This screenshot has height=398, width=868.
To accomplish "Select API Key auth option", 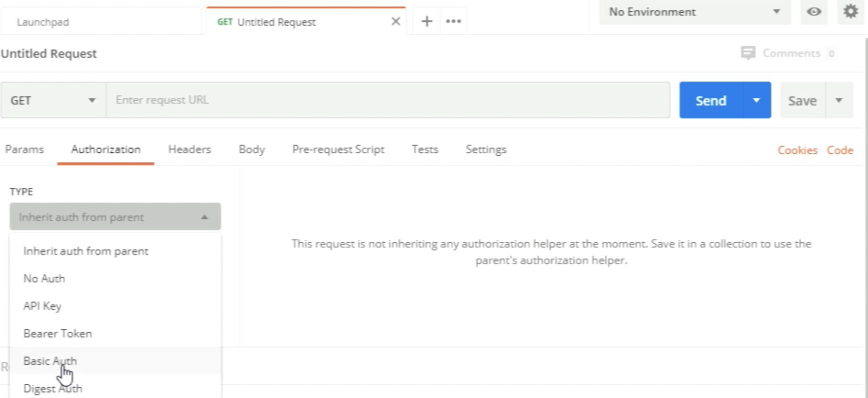I will (42, 306).
